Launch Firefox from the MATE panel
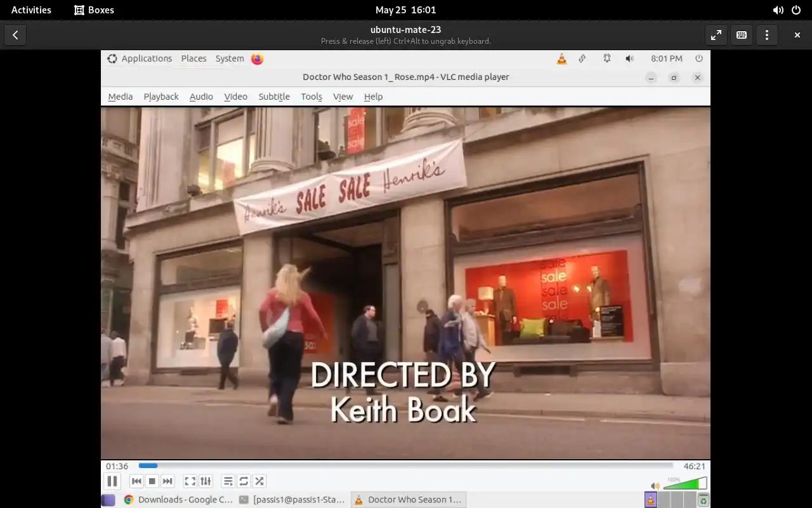This screenshot has width=812, height=508. [257, 58]
